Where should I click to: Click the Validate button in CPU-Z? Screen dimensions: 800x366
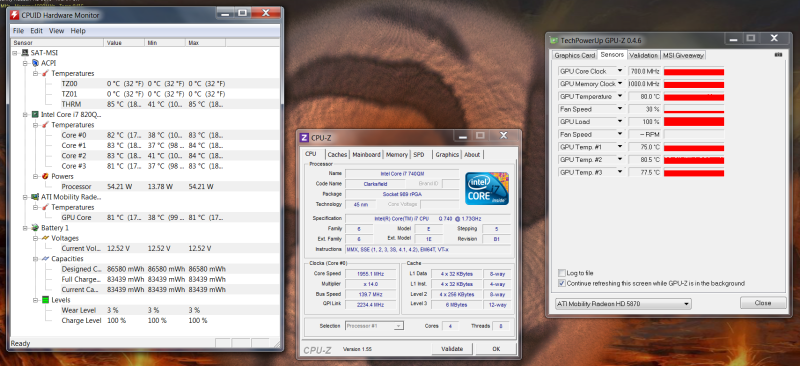point(452,349)
